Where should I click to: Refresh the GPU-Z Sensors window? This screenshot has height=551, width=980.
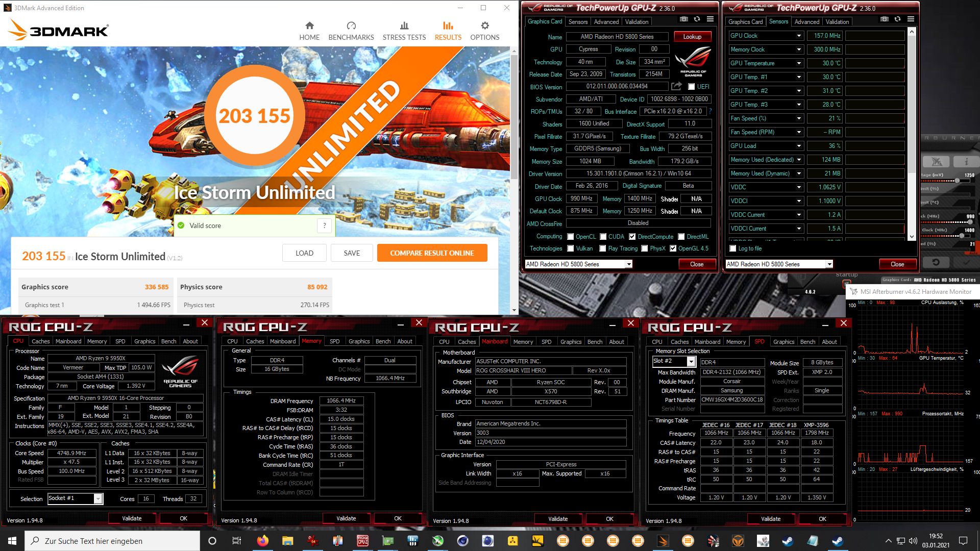(x=897, y=19)
